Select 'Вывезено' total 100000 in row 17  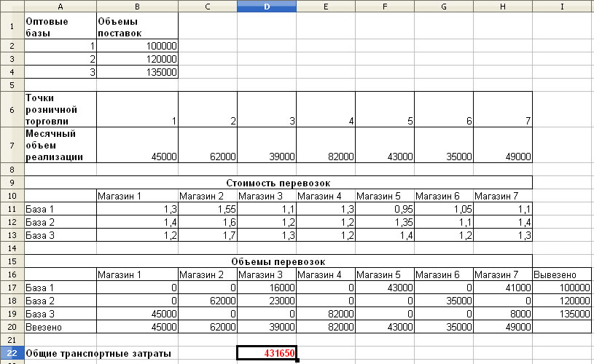click(x=562, y=288)
